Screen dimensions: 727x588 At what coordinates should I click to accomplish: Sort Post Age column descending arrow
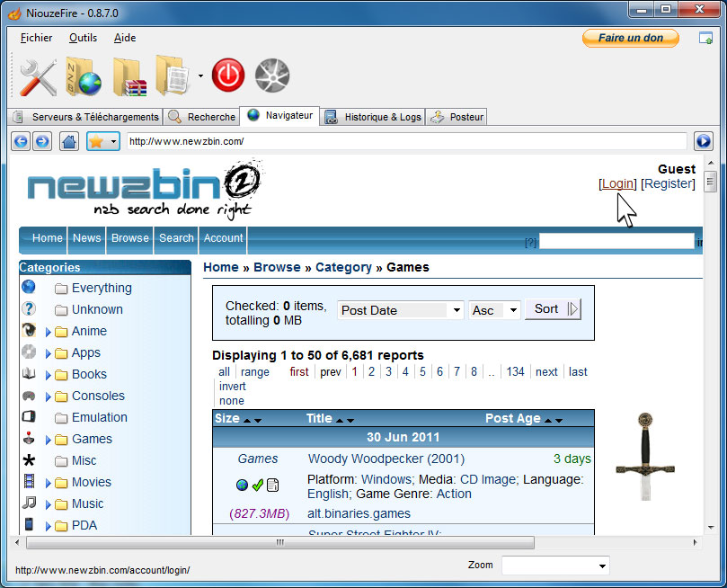point(559,421)
